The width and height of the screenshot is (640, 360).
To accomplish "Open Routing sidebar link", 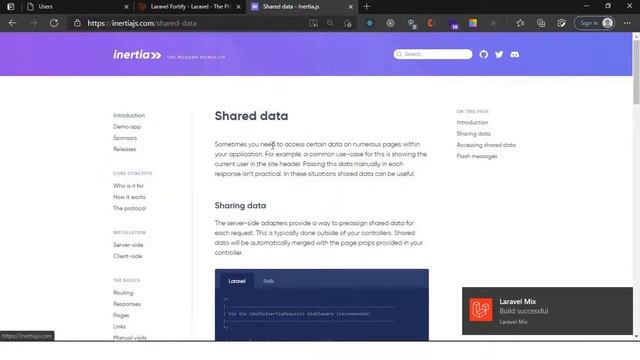I will pos(123,293).
